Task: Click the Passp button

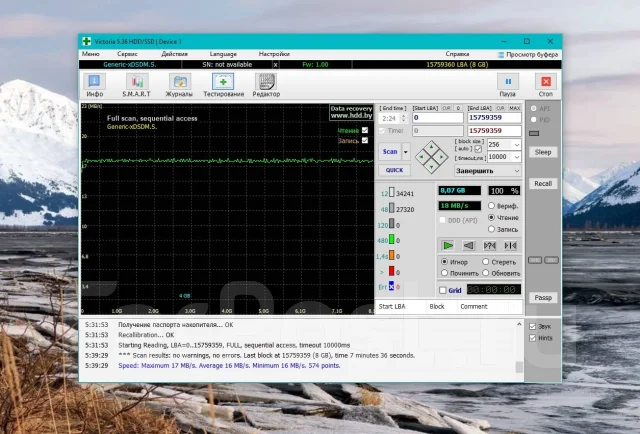Action: coord(543,298)
